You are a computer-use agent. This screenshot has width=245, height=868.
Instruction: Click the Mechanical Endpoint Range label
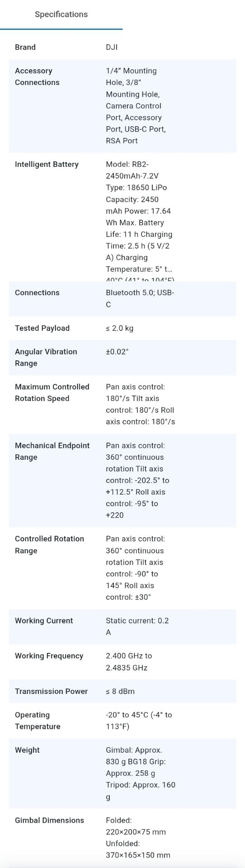[x=52, y=451]
